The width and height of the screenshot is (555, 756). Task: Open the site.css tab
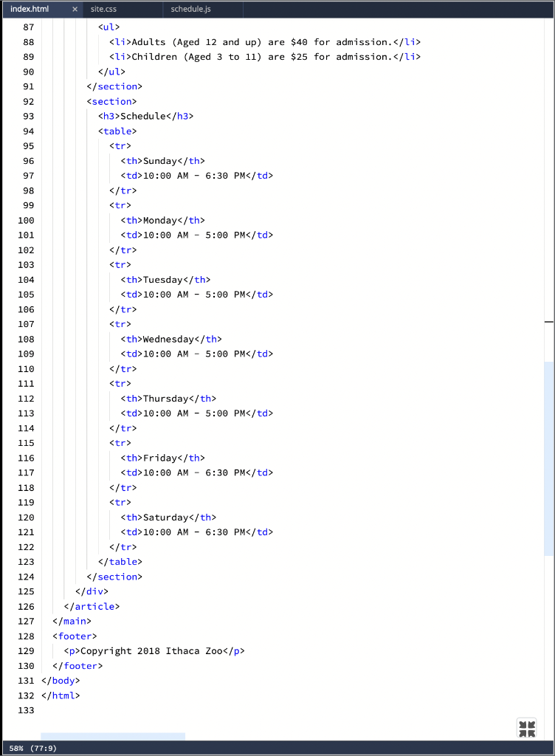pos(103,9)
